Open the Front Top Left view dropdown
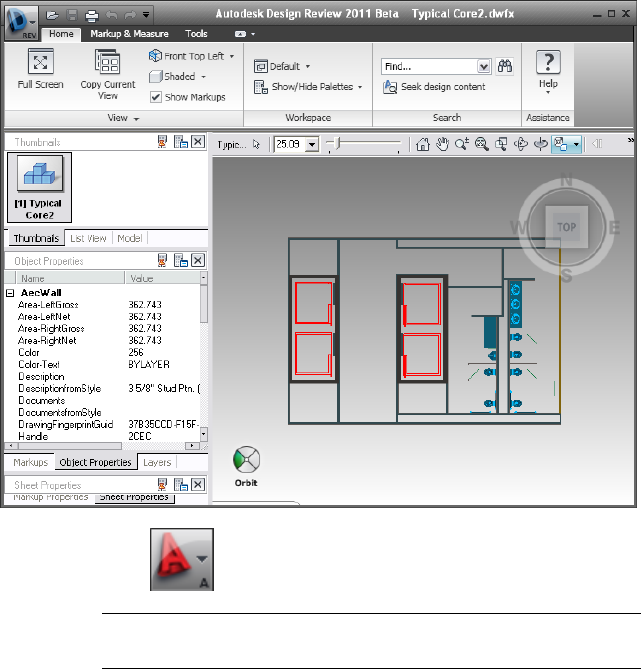Viewport: 641px width, 669px height. click(x=192, y=56)
